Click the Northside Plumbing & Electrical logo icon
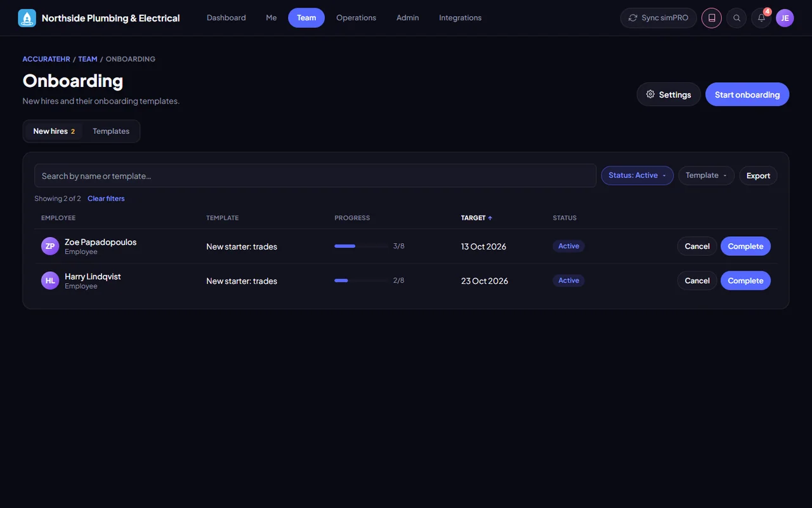This screenshot has width=812, height=508. [x=27, y=18]
